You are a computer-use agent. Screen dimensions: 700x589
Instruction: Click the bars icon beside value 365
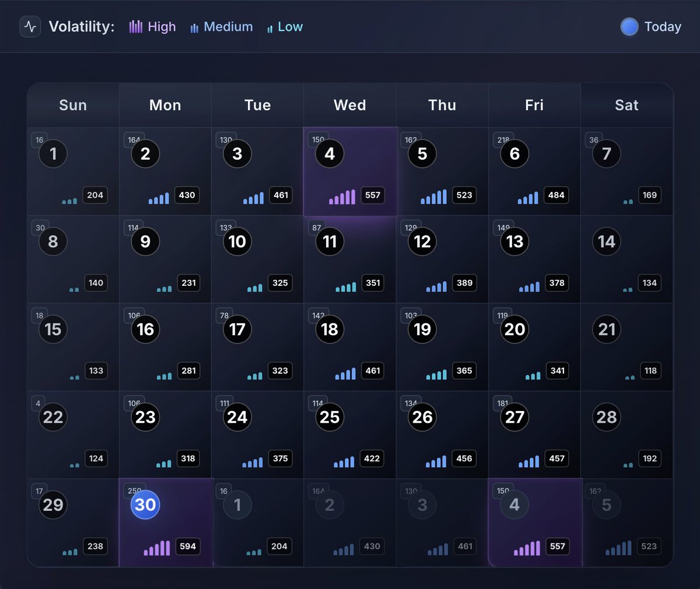click(436, 374)
